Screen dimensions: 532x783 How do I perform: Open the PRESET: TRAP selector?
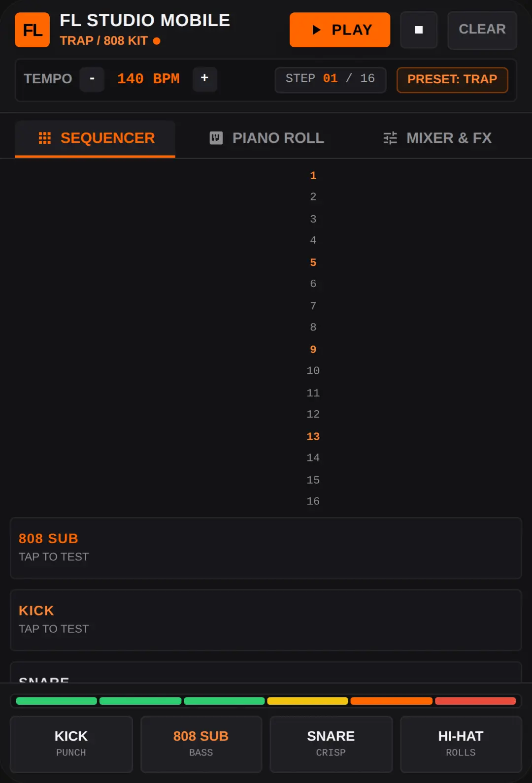point(452,80)
